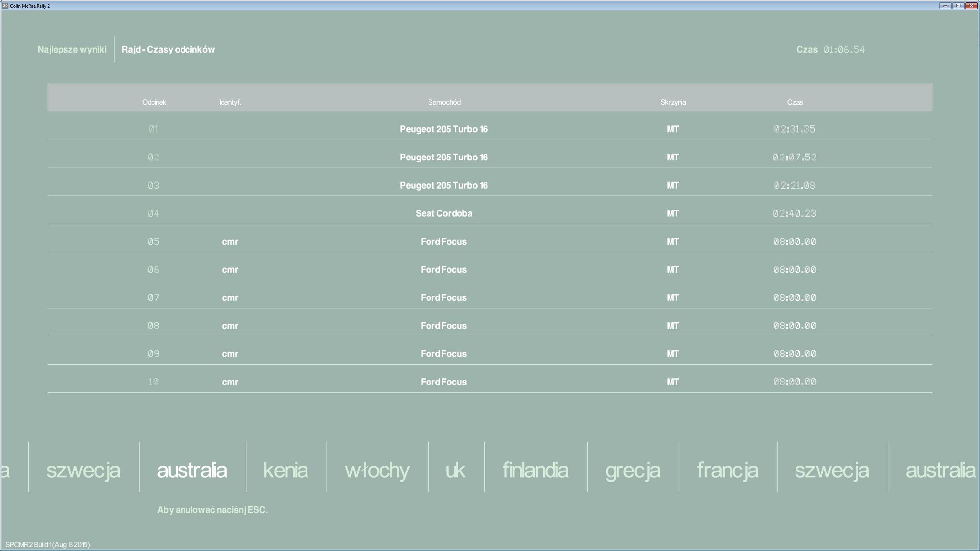Select the grecja country tab

click(632, 470)
